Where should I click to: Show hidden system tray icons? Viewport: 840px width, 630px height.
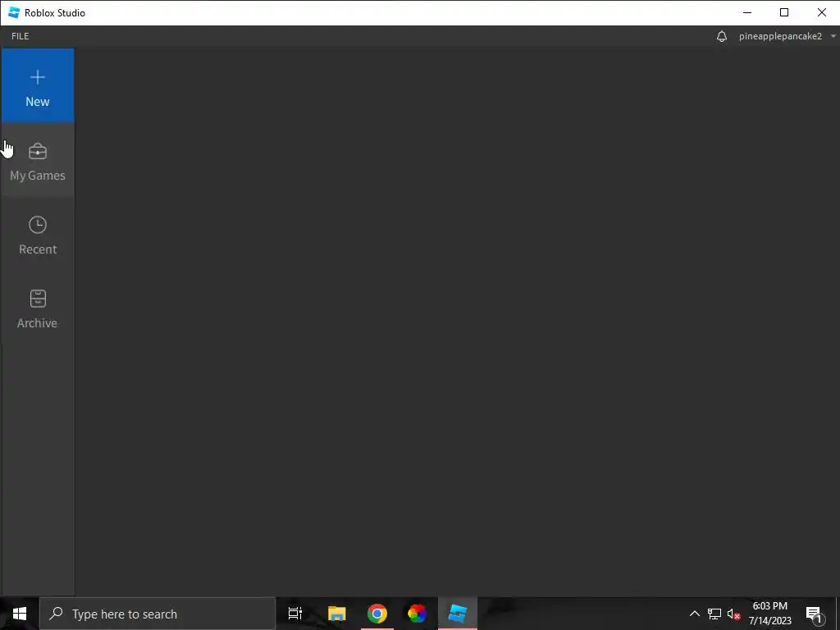(694, 614)
